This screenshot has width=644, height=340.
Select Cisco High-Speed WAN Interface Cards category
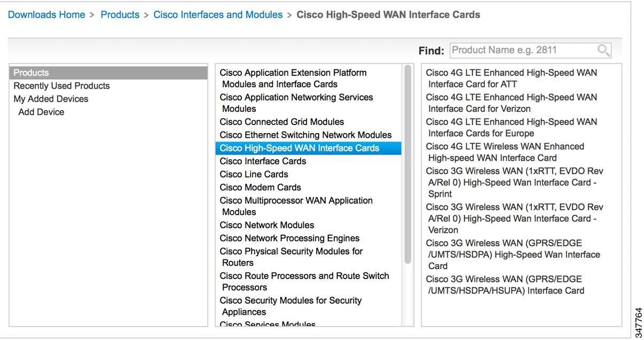[x=308, y=148]
